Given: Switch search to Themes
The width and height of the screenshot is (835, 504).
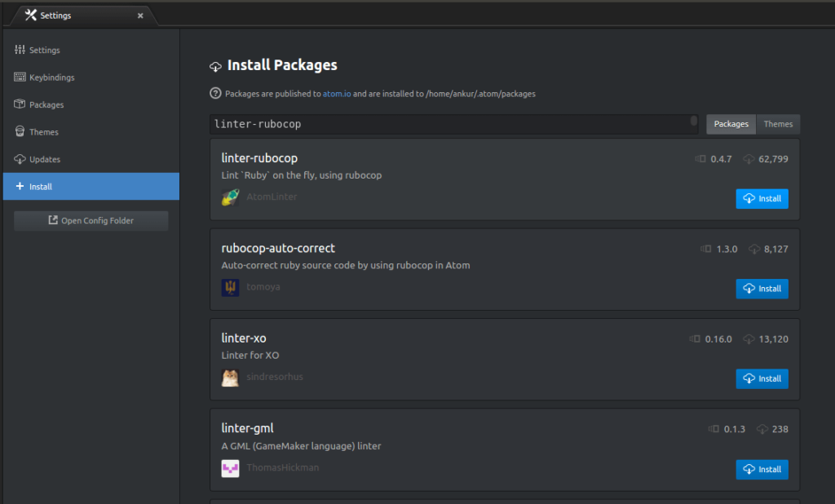Looking at the screenshot, I should 778,124.
